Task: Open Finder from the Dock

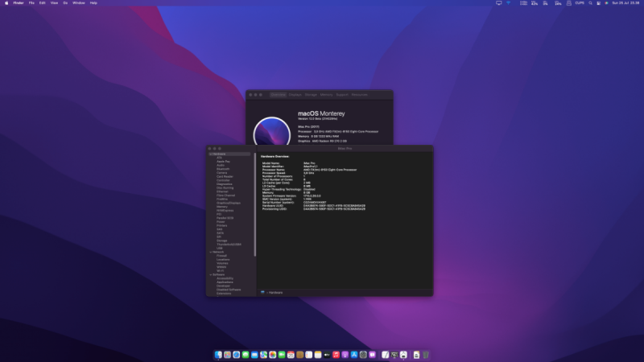Action: 218,355
